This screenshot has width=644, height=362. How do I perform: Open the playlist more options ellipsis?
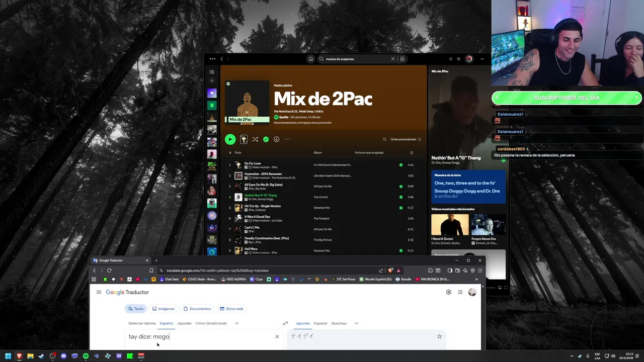(x=287, y=139)
